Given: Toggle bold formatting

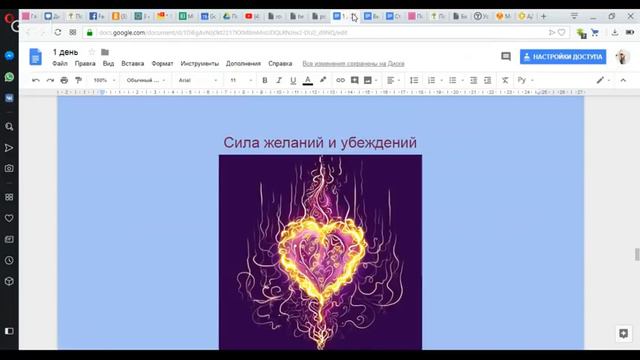Looking at the screenshot, I should click(264, 80).
